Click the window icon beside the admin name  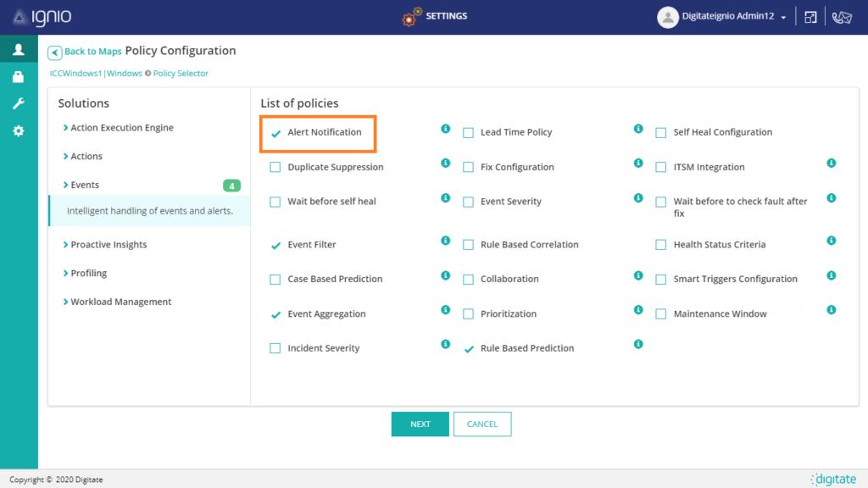click(x=811, y=17)
